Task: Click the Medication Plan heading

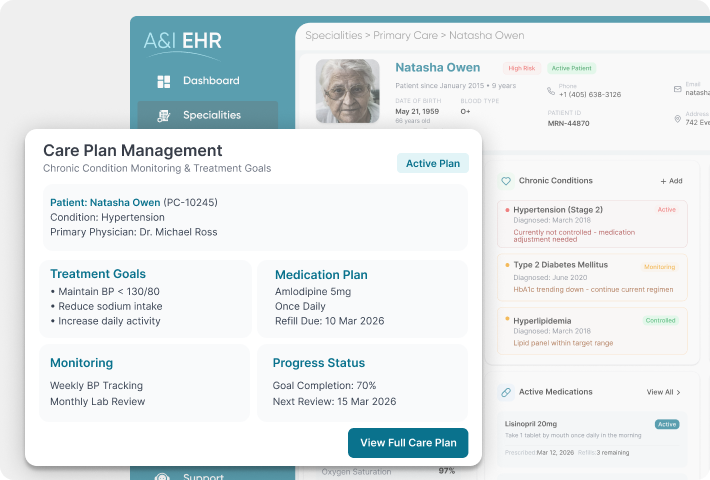Action: point(321,275)
